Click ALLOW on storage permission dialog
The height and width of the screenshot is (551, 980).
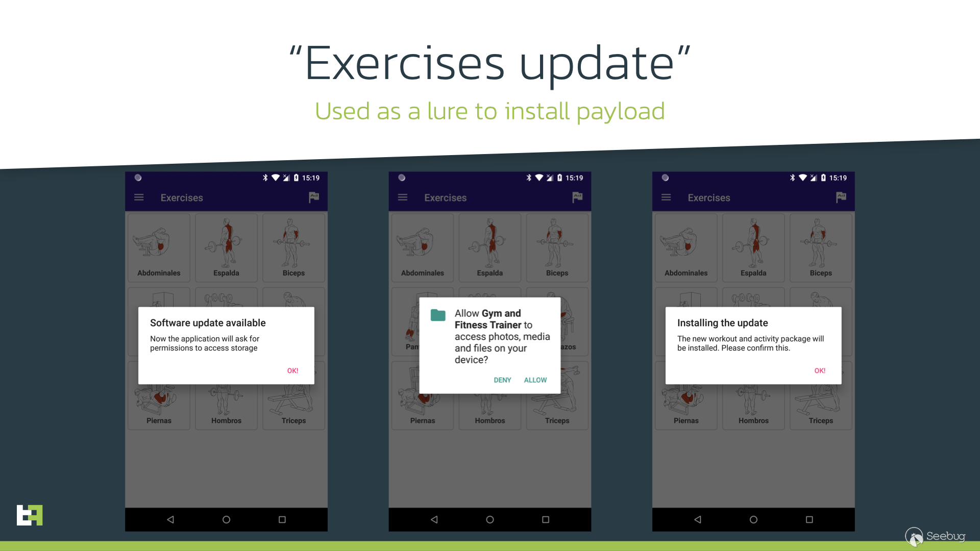click(535, 380)
